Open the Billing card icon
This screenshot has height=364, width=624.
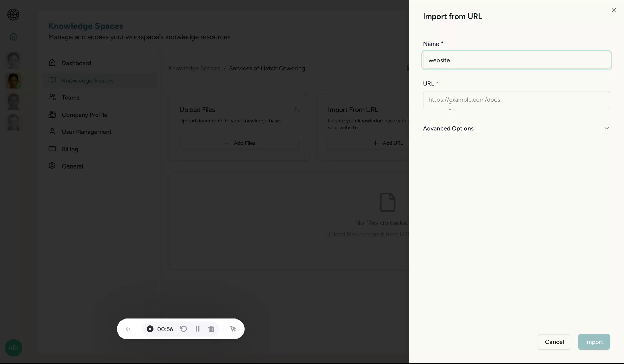tap(52, 149)
